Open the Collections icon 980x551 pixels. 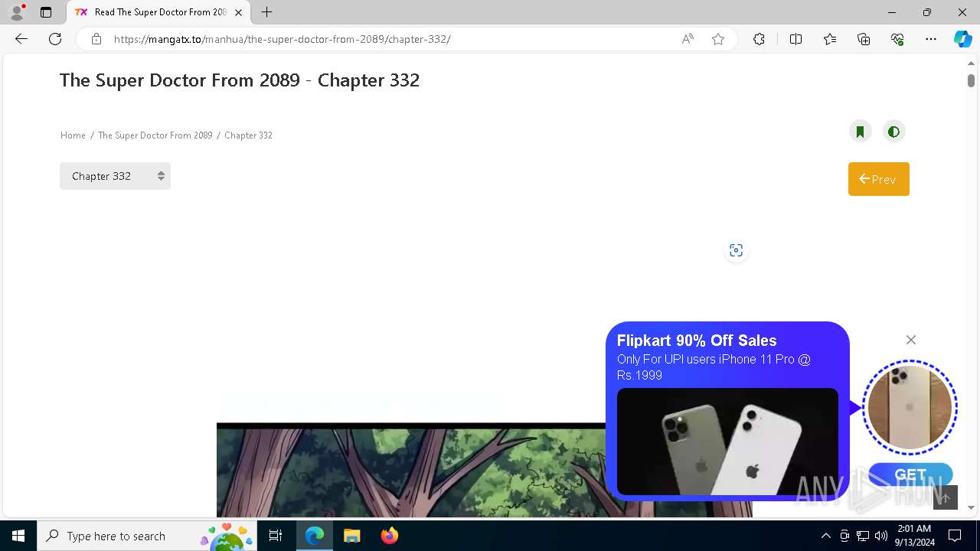(x=864, y=39)
